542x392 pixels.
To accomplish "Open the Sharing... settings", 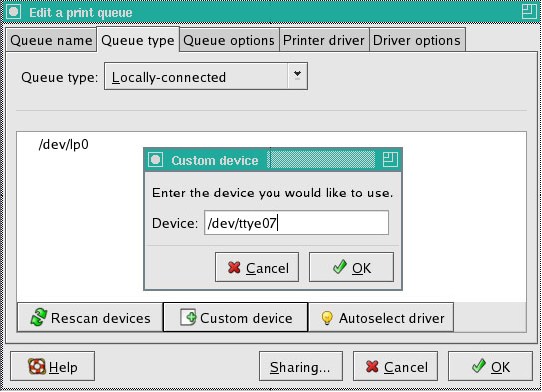I will [x=301, y=366].
